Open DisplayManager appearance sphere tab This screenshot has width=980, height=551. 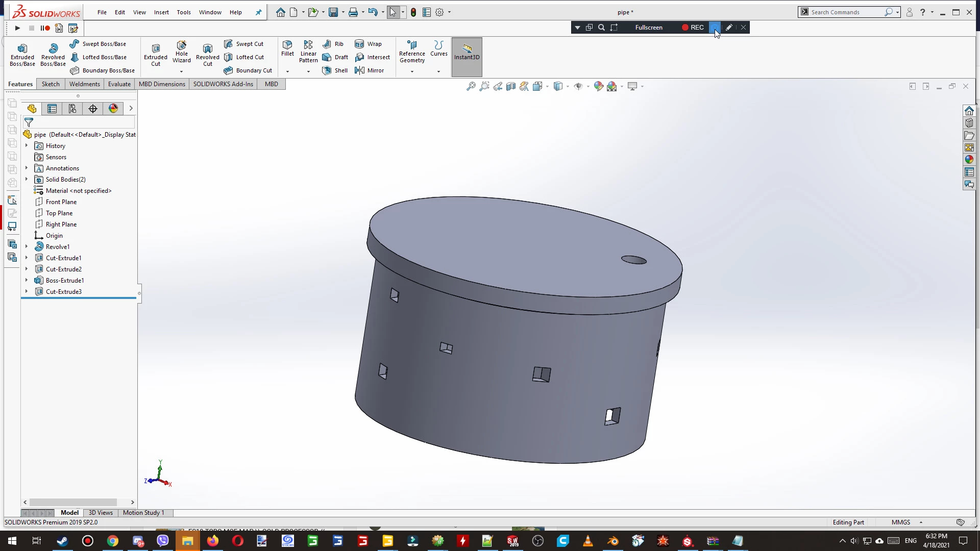(x=113, y=108)
